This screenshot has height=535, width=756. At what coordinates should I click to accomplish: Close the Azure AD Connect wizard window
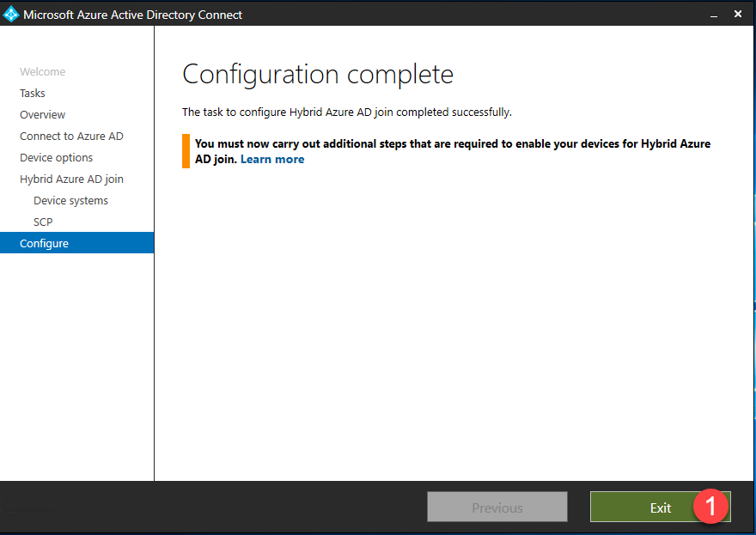(738, 14)
